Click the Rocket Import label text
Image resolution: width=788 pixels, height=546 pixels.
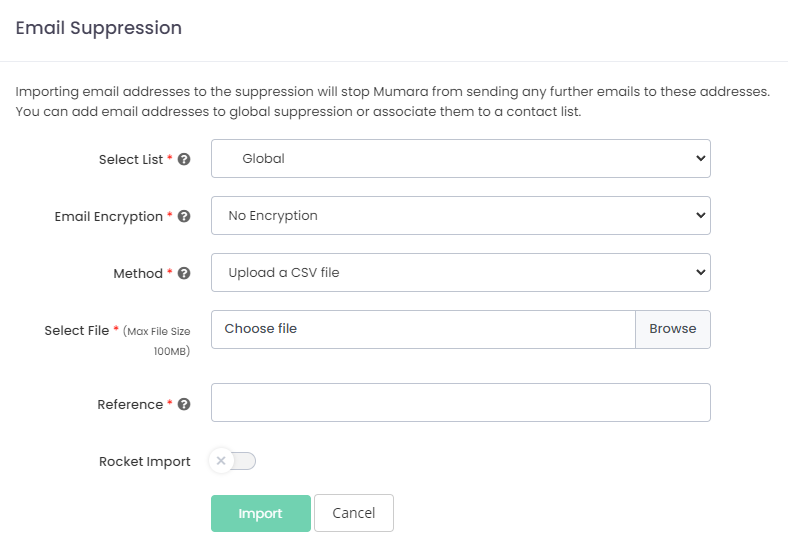(x=144, y=462)
